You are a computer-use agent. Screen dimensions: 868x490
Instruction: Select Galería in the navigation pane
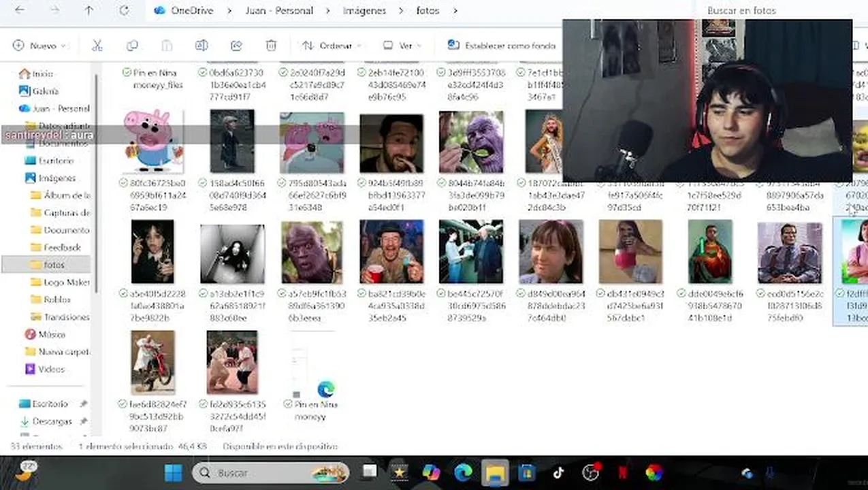tap(45, 91)
